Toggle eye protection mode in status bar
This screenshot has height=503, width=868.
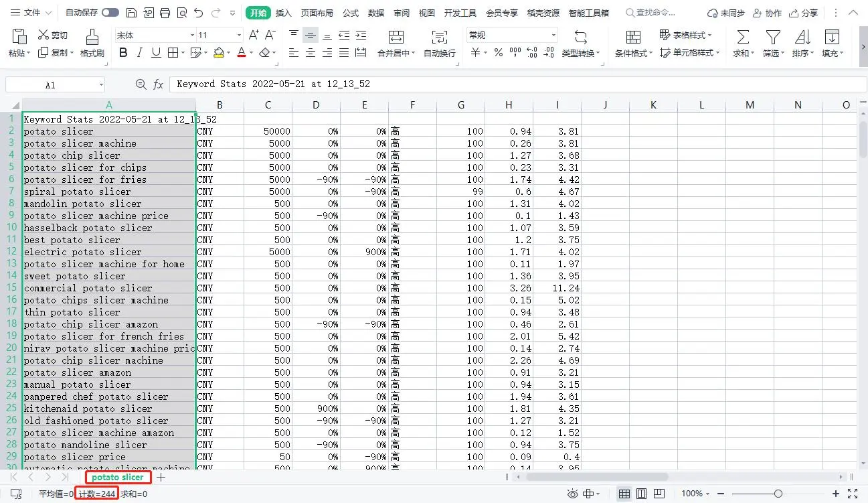[572, 494]
